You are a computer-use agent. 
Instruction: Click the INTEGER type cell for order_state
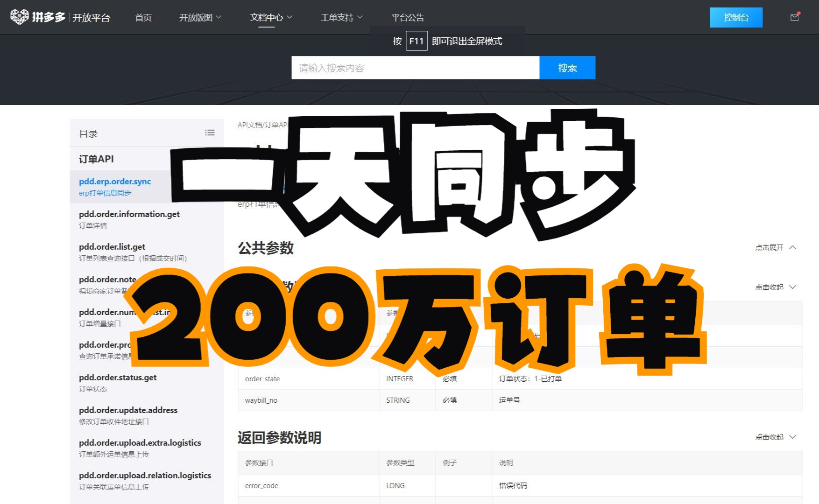click(x=407, y=378)
